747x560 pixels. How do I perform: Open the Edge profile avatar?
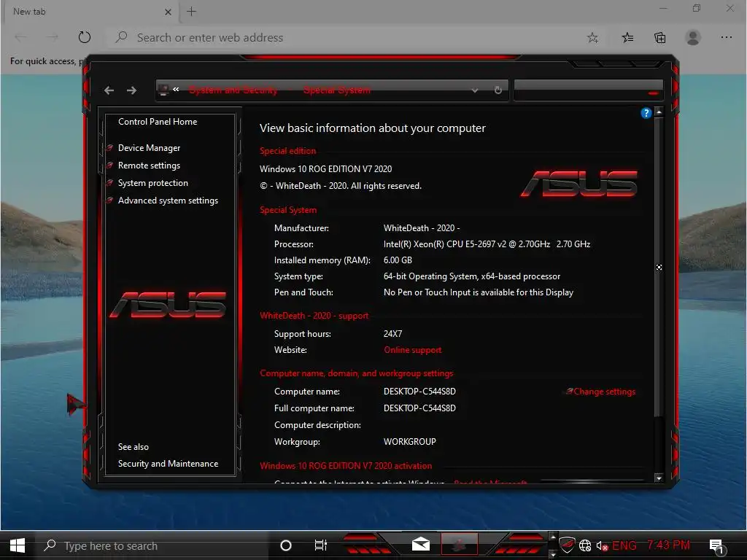pos(693,37)
